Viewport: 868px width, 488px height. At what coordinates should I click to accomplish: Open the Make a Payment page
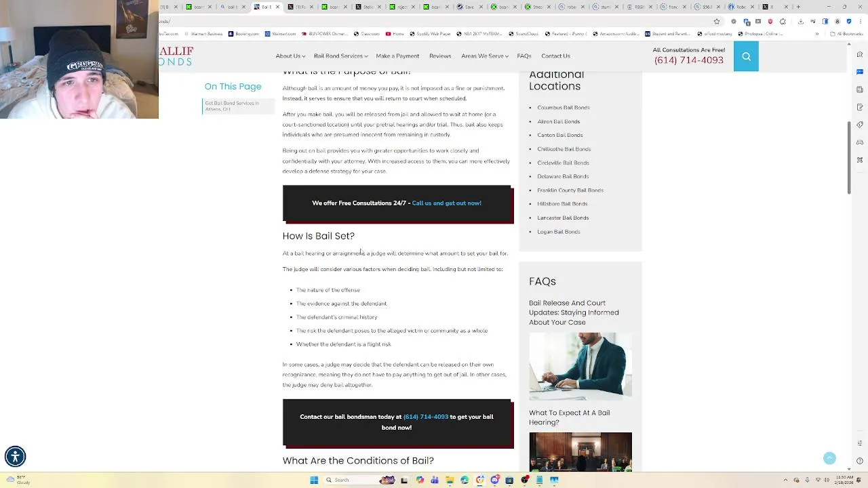tap(397, 56)
